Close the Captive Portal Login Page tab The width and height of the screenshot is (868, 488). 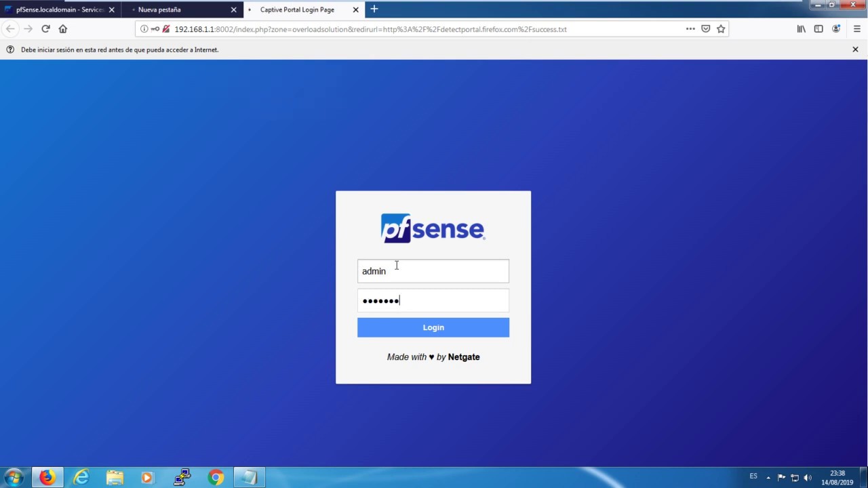[x=355, y=10]
